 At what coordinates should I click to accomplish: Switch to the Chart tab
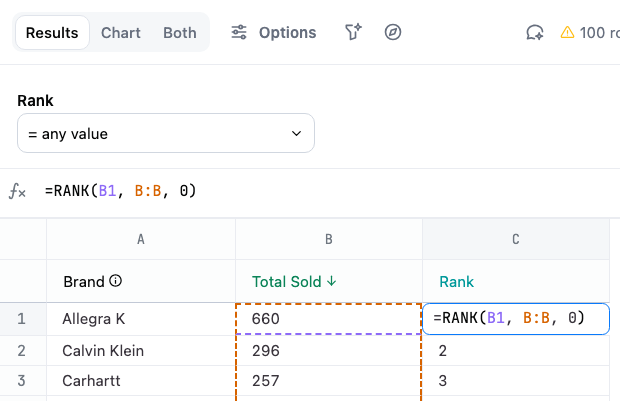click(x=121, y=33)
